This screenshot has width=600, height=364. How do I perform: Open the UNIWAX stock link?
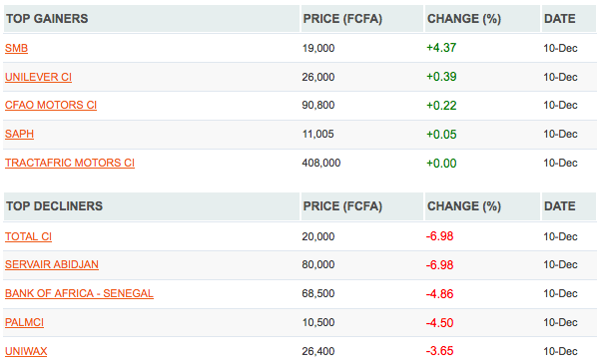point(26,351)
